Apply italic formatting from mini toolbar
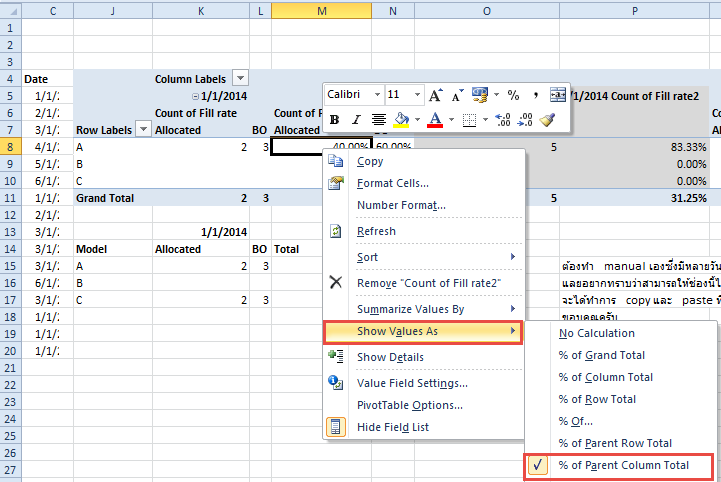Viewport: 721px width, 482px height. [356, 120]
